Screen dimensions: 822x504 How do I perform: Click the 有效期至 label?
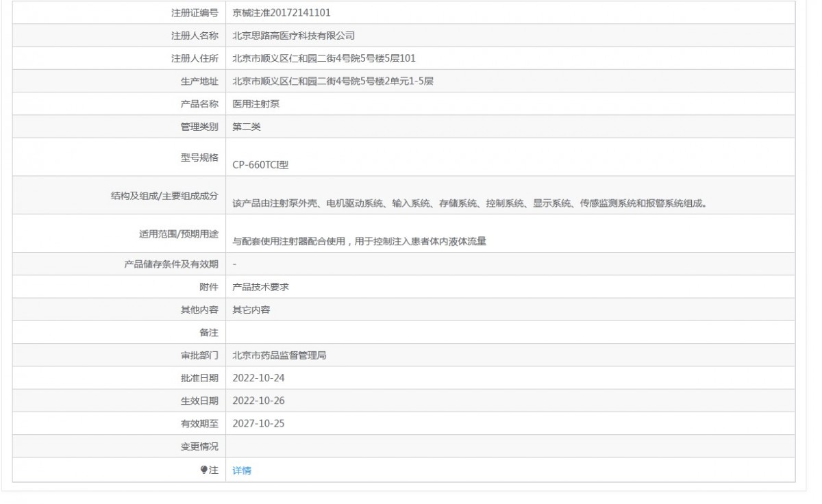(199, 424)
